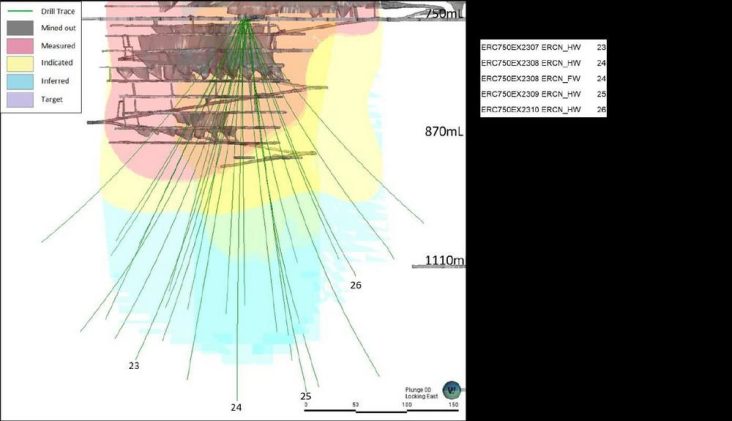Click the ERC750EX2307 ERCN_HW table row
Screen dimensions: 732x421
543,47
